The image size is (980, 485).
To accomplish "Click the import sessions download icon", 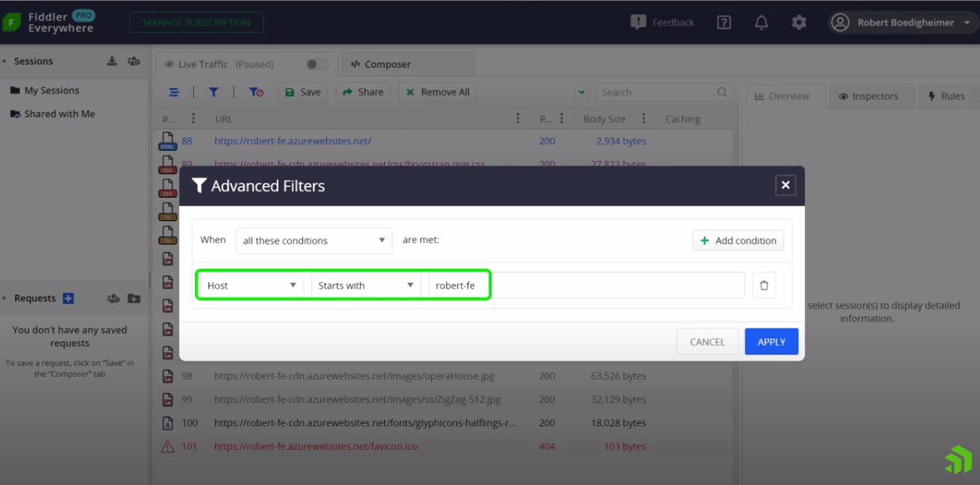I will coord(112,60).
